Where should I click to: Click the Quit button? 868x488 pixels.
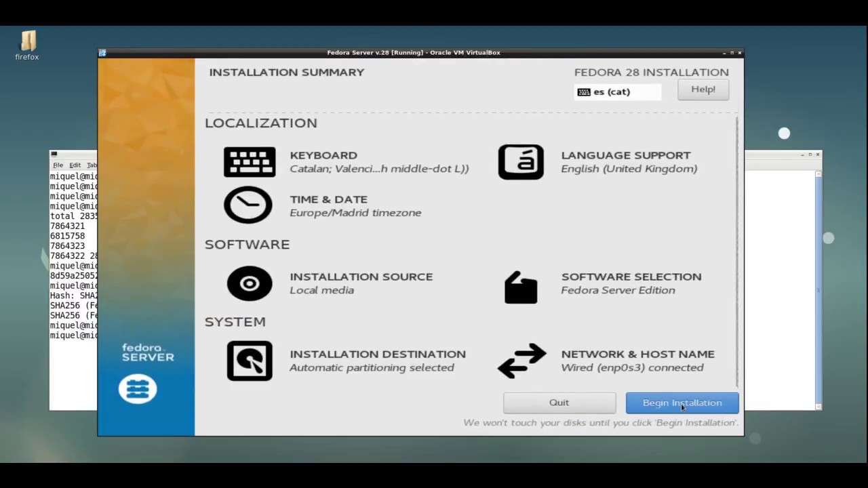click(x=559, y=403)
